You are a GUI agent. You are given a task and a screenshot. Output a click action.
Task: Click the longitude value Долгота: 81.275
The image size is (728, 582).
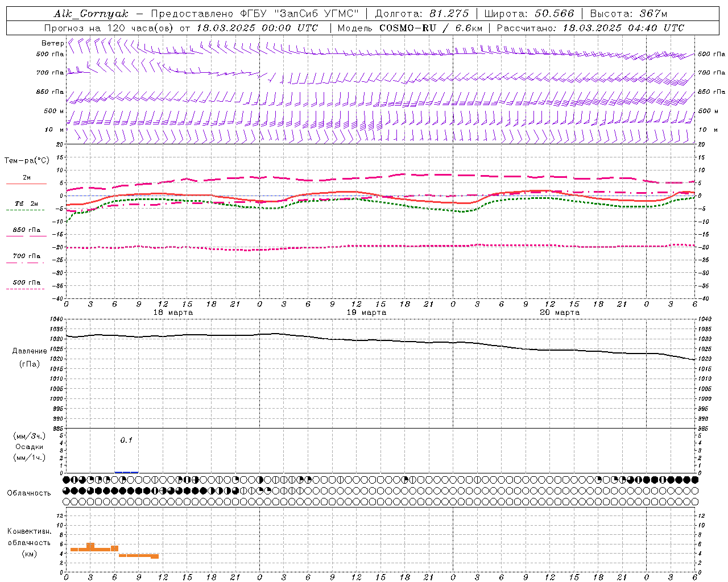coord(422,14)
